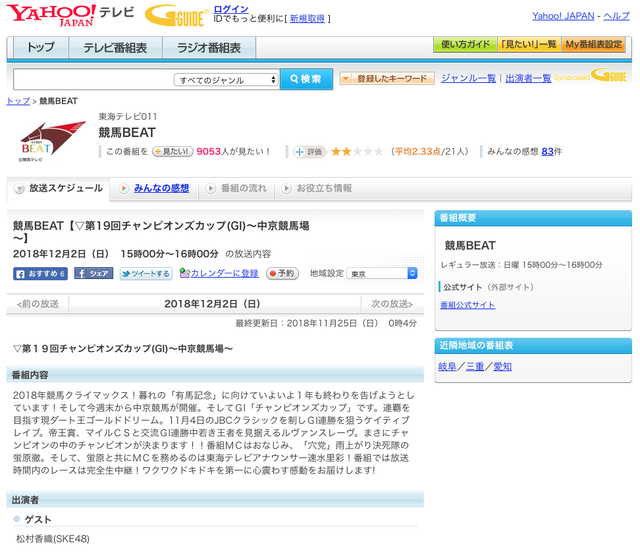Click the トップ breadcrumb link
Screen dimensions: 640x556
18,101
